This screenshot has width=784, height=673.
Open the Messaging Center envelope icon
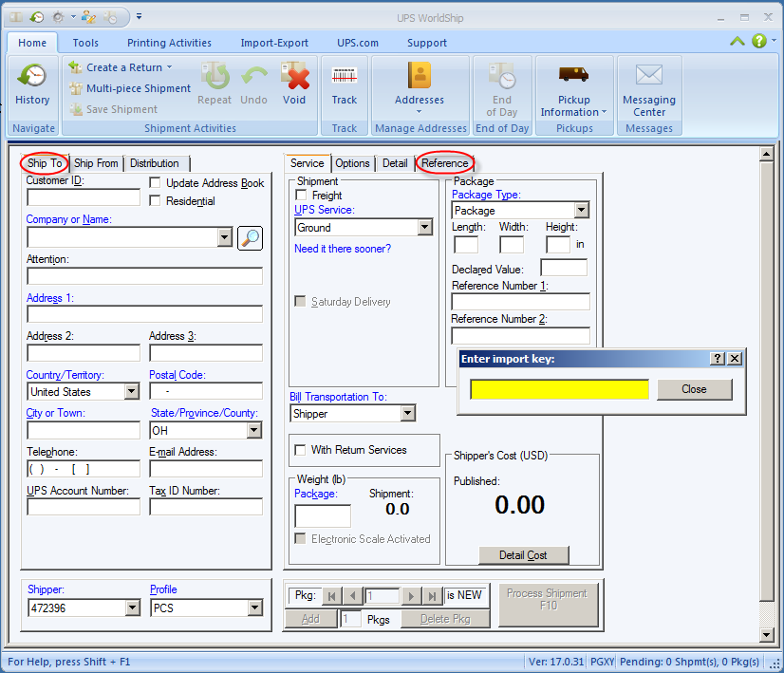pyautogui.click(x=649, y=75)
